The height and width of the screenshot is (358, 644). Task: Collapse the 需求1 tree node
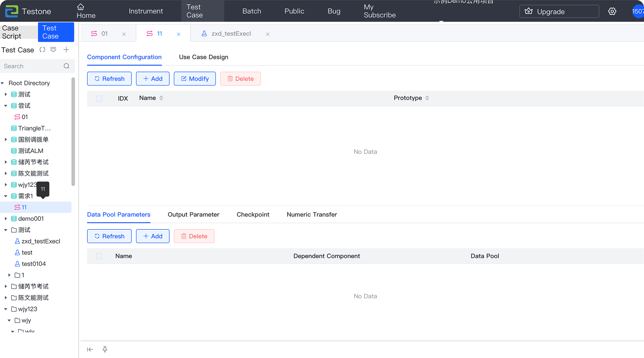[x=6, y=196]
